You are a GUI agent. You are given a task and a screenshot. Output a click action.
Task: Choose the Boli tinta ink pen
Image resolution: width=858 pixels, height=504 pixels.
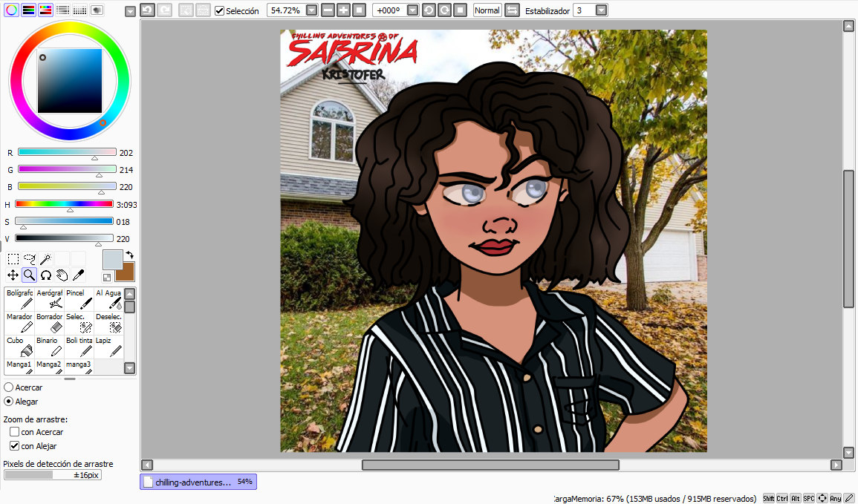pos(79,347)
